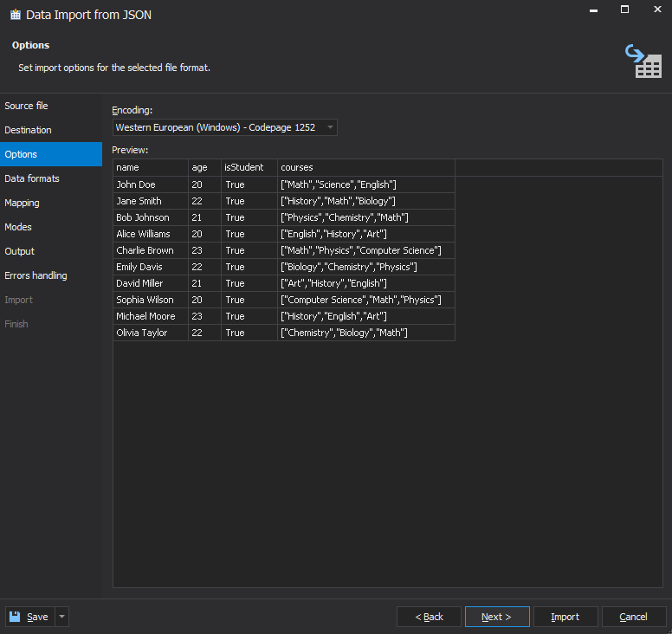Click the Back button
Image resolution: width=672 pixels, height=634 pixels.
(x=429, y=617)
